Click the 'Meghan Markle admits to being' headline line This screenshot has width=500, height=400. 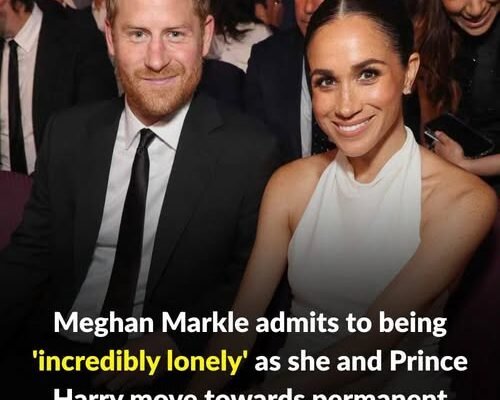[250, 324]
